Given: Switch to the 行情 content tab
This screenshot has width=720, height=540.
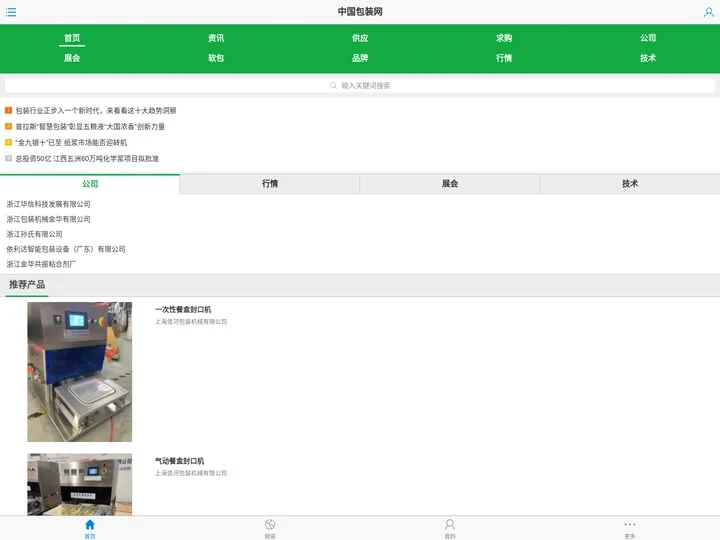Looking at the screenshot, I should pos(270,184).
